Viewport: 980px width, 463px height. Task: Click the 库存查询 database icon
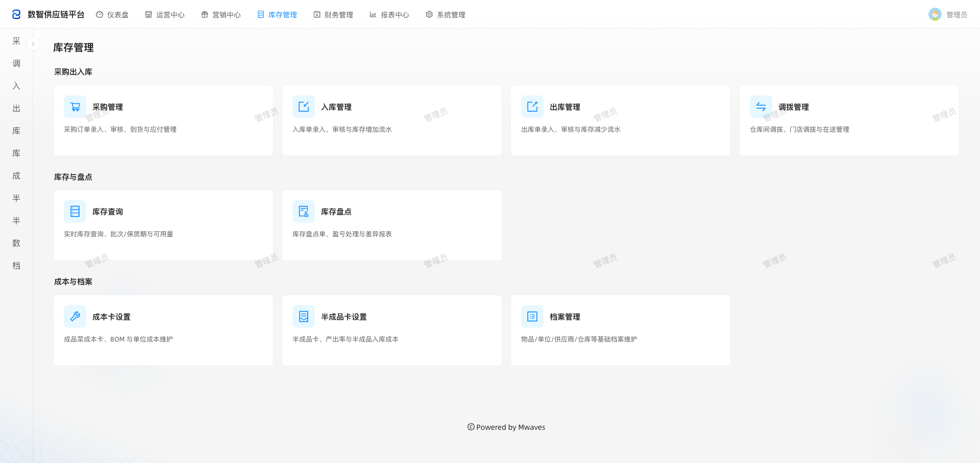75,211
